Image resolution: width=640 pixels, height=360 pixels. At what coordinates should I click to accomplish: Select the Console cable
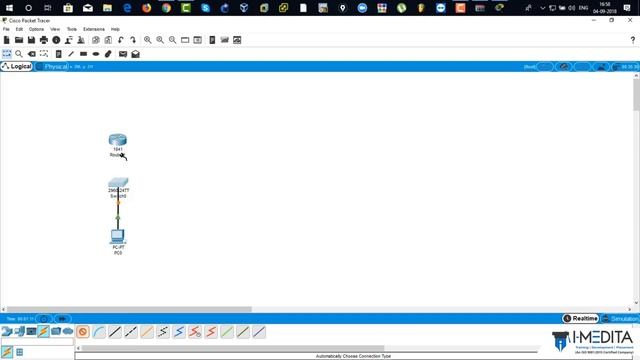pyautogui.click(x=99, y=332)
